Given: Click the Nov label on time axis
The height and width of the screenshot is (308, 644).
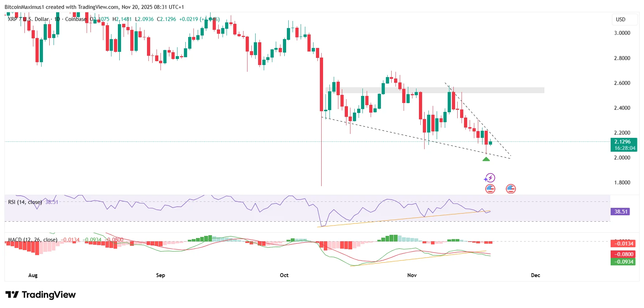Looking at the screenshot, I should 412,275.
